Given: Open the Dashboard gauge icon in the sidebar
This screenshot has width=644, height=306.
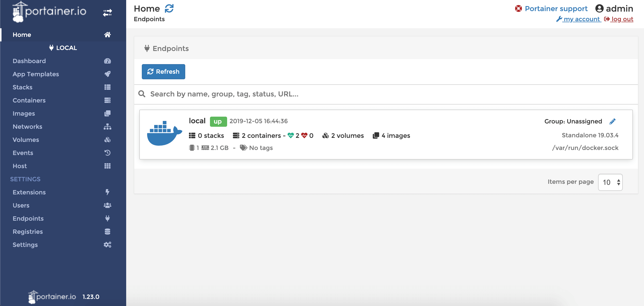Looking at the screenshot, I should coord(107,61).
